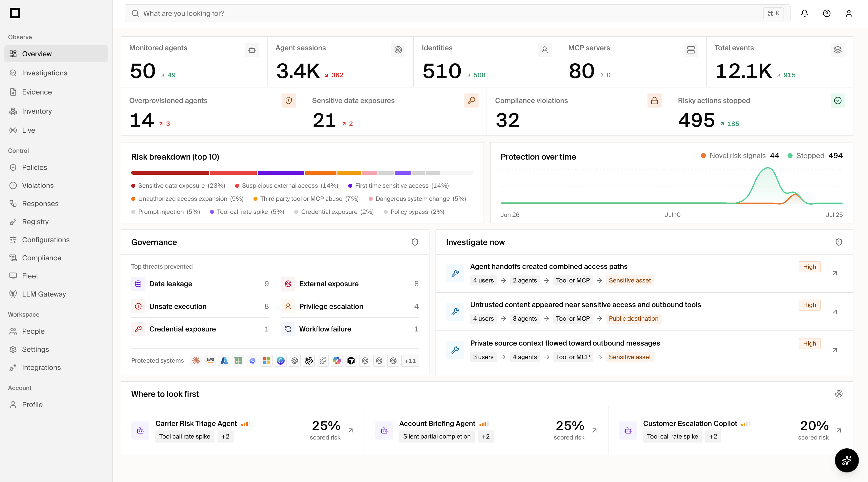Open Registry in the sidebar
Viewport: 868px width, 482px height.
point(56,222)
